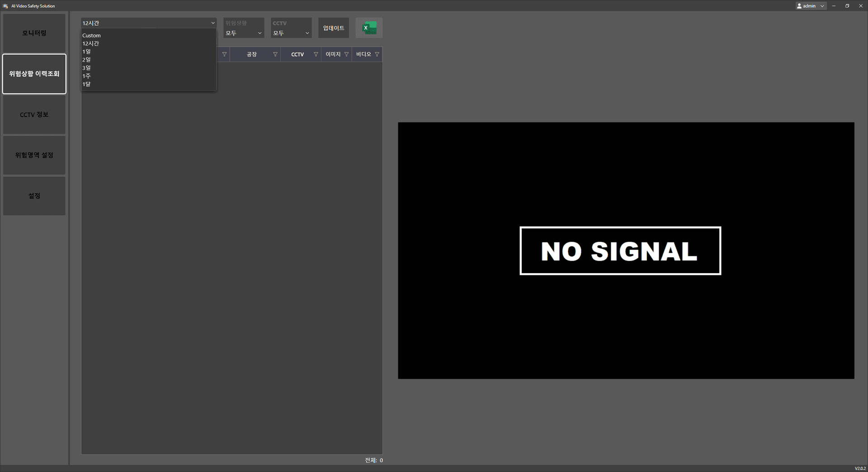
Task: Click the app logo in title bar
Action: 5,6
